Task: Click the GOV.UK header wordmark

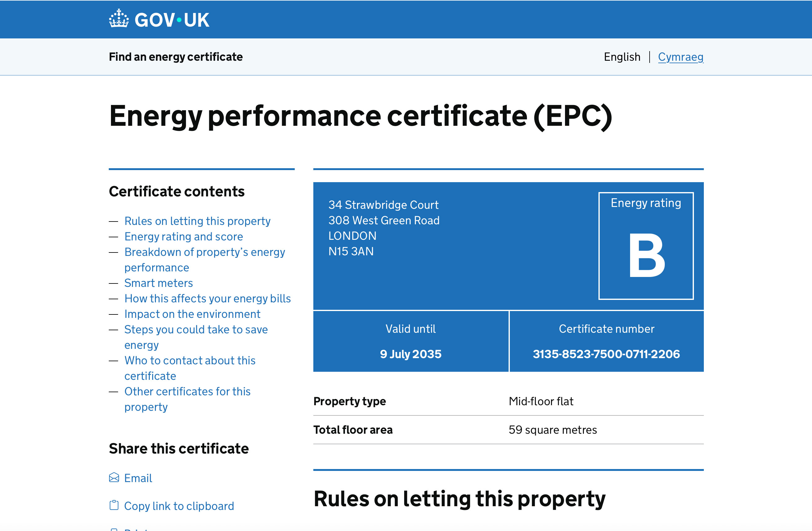Action: 172,20
